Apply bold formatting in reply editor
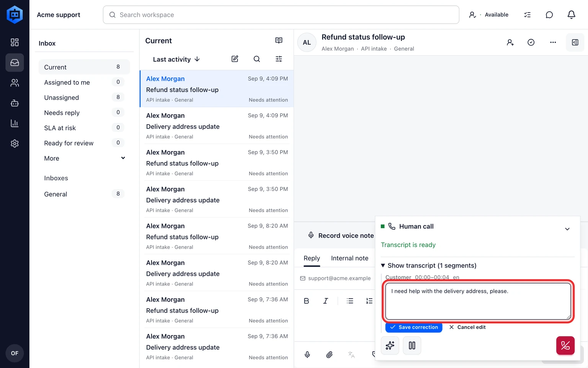This screenshot has width=588, height=368. (x=306, y=301)
